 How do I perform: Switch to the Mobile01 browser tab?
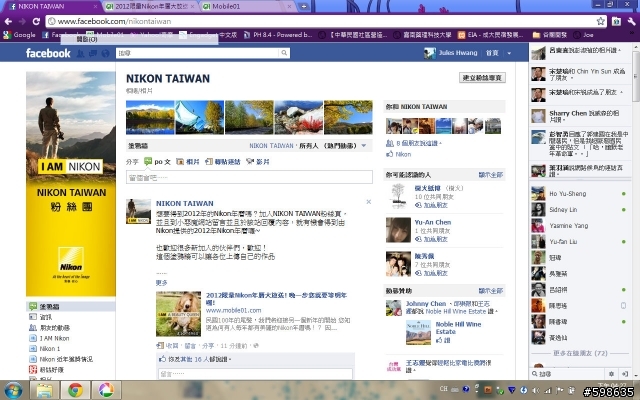click(247, 6)
